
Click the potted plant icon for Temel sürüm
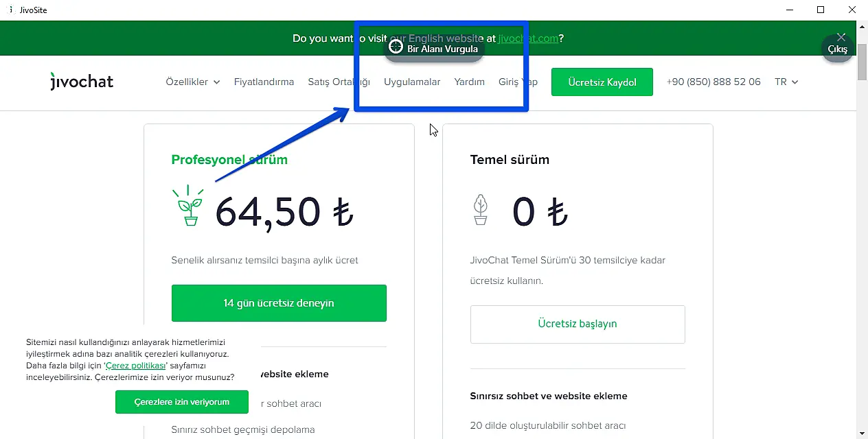coord(481,209)
